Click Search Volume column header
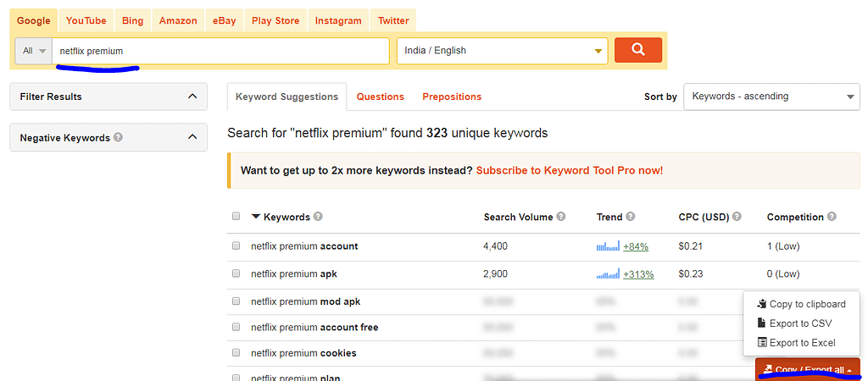This screenshot has width=868, height=381. [518, 217]
